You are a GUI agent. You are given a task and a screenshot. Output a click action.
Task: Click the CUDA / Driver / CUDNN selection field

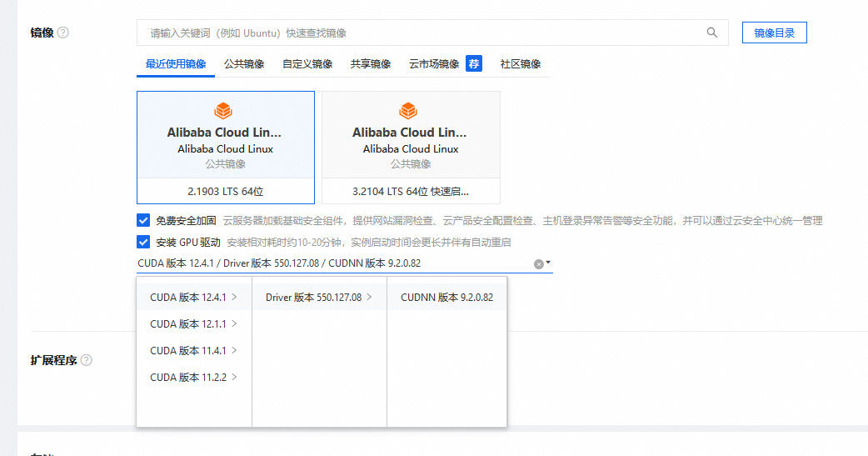pos(344,263)
